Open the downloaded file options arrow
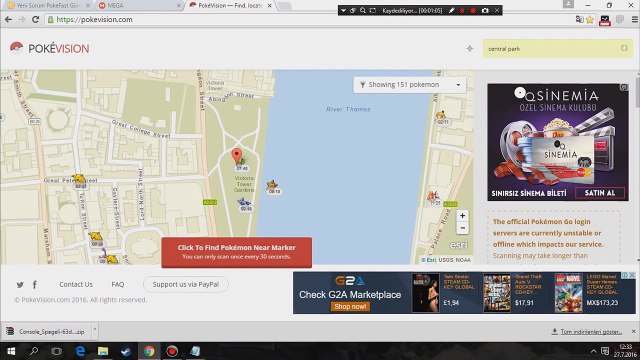640x360 pixels. pos(95,329)
